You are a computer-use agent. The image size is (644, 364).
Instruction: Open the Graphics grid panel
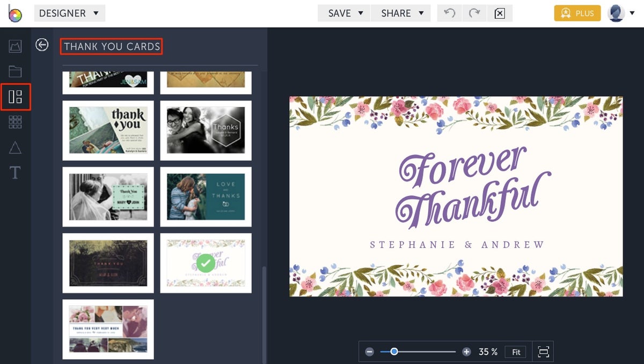[x=15, y=122]
